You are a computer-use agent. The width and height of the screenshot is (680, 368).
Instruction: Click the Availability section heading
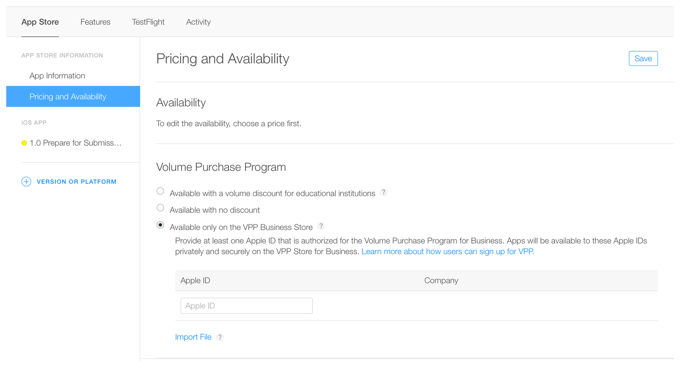181,103
